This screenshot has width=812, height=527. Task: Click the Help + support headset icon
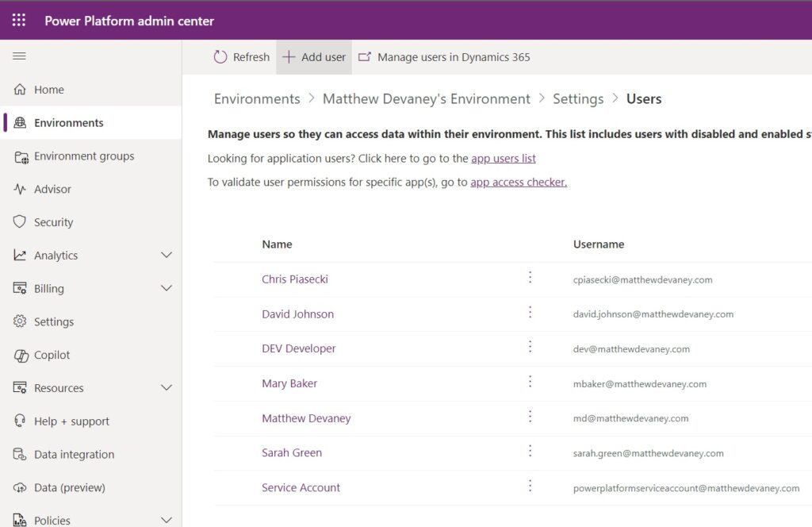click(x=20, y=421)
